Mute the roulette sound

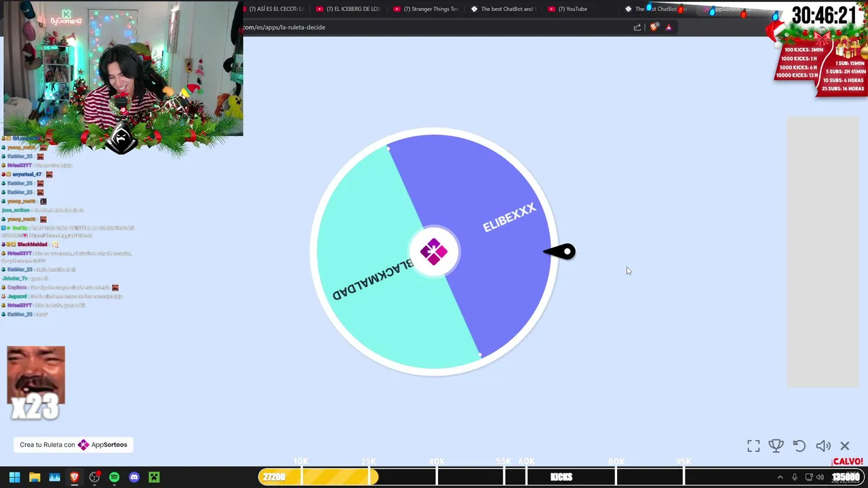823,446
